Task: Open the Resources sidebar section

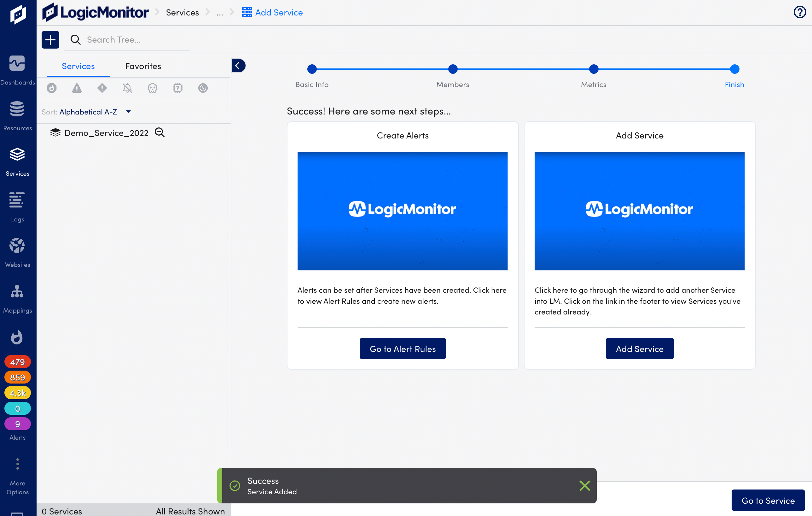Action: 18,116
